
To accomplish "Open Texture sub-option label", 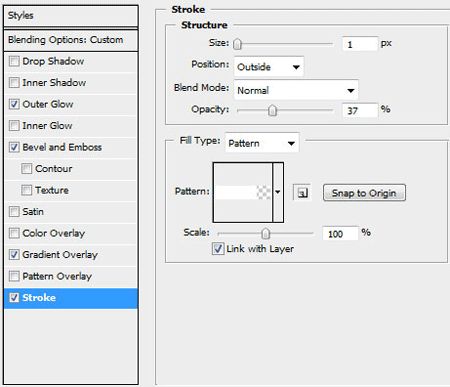I will pos(52,190).
